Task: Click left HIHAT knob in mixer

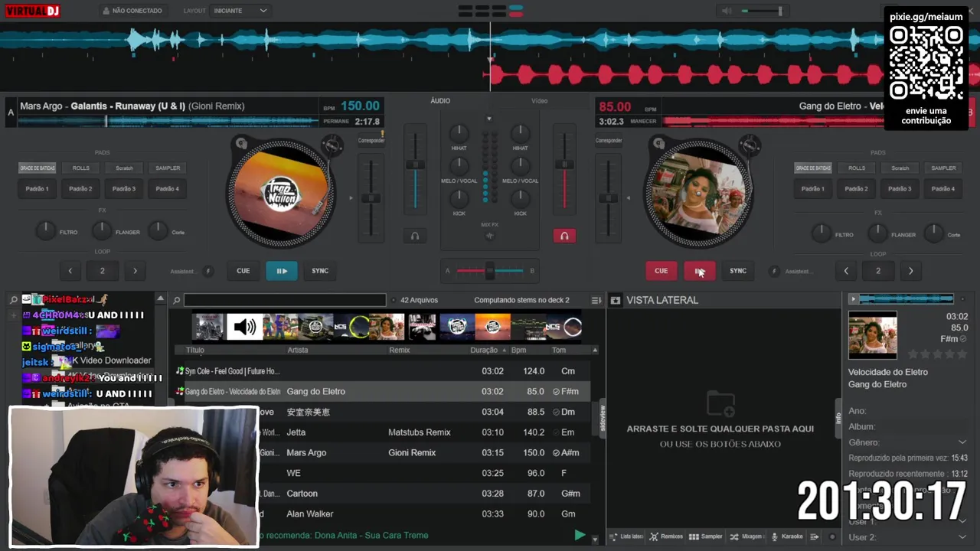Action: click(x=459, y=132)
